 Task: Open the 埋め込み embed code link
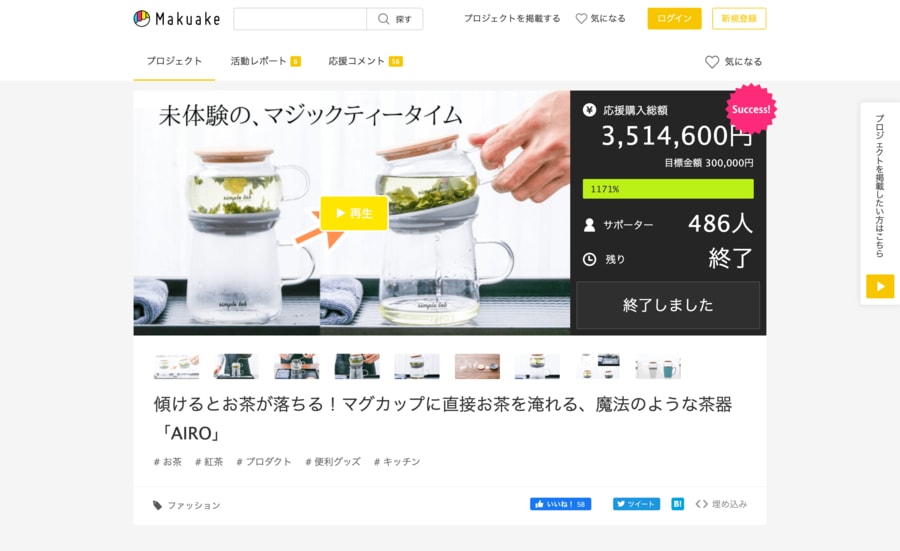tap(721, 504)
